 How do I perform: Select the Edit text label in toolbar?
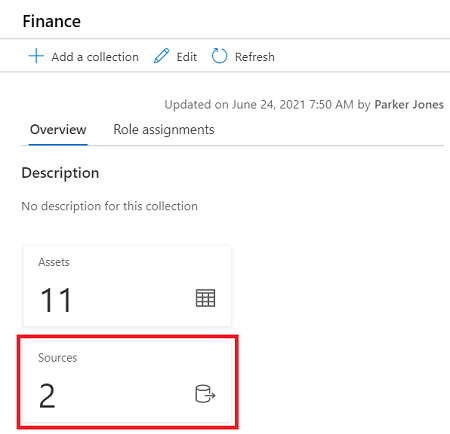tap(187, 57)
